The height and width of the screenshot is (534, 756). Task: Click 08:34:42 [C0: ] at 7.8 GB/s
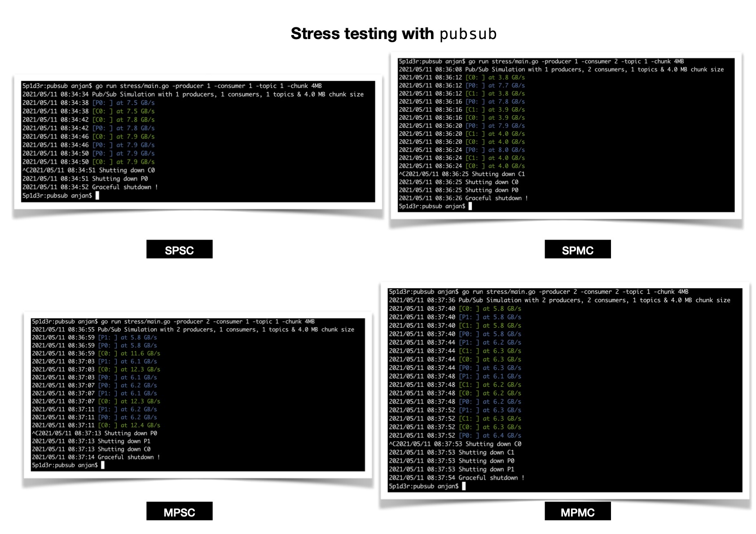pos(88,120)
